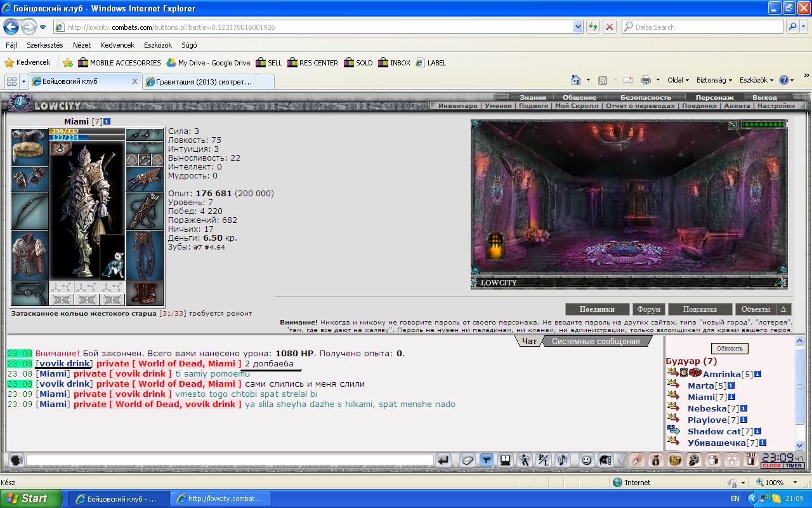Viewport: 812px width, 508px height.
Task: Click the save chat floppy icon
Action: point(505,460)
